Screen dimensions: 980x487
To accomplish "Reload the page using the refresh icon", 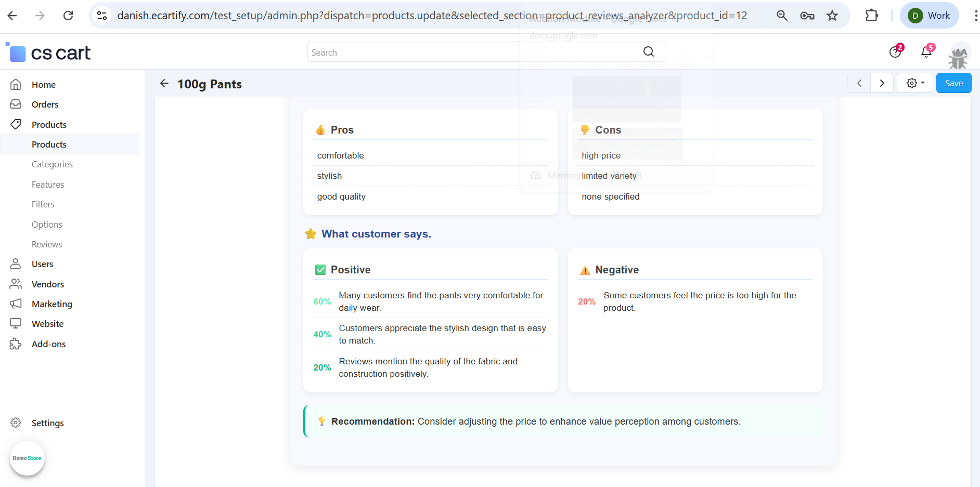I will (x=68, y=16).
